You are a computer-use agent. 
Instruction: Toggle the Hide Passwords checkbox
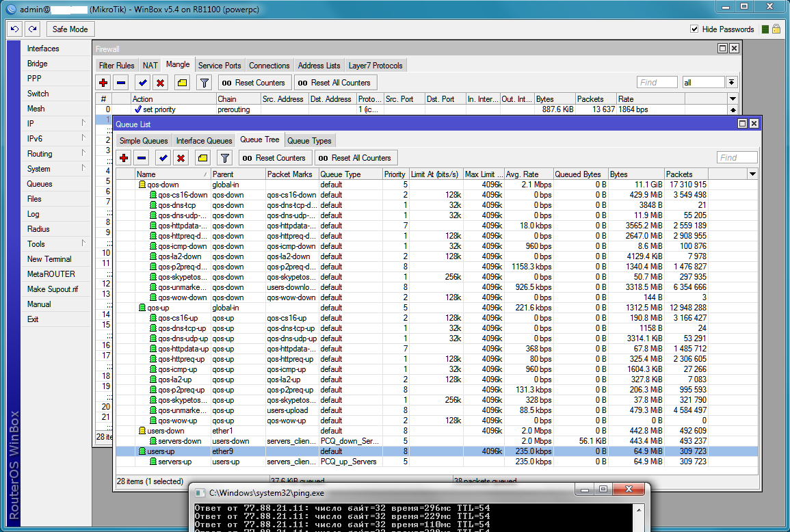(694, 29)
